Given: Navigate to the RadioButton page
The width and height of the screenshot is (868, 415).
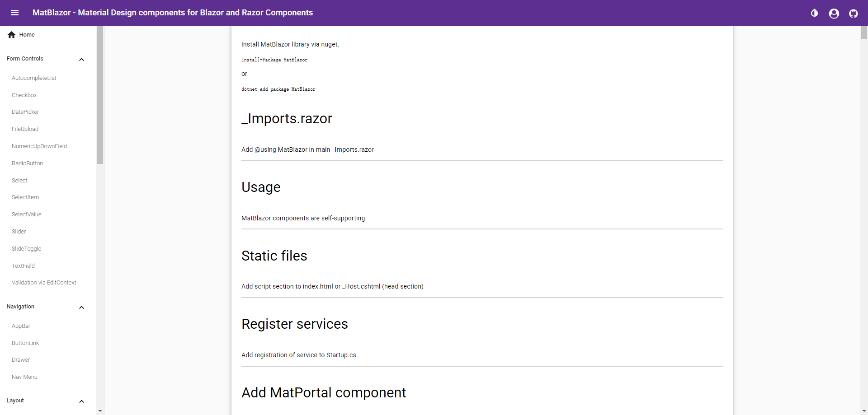Looking at the screenshot, I should 28,163.
